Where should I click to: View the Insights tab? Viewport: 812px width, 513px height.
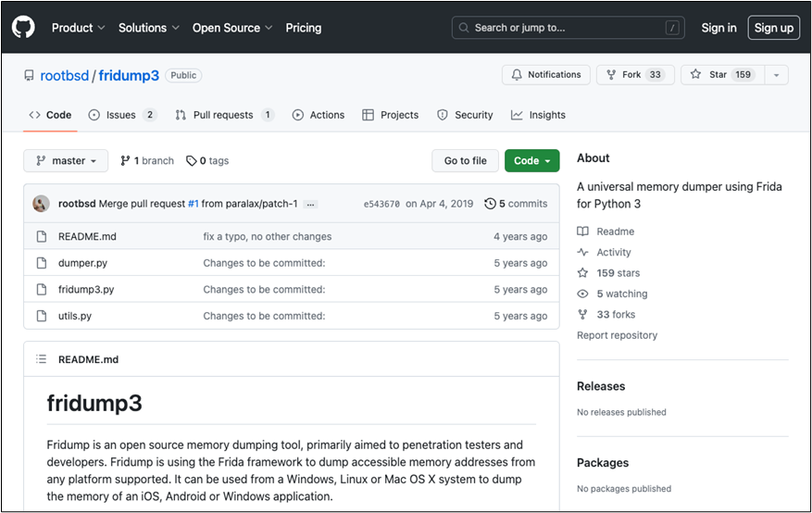click(538, 115)
